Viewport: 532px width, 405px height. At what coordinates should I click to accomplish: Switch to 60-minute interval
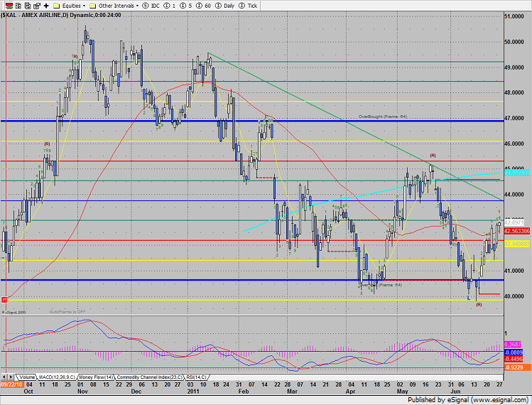pos(203,6)
